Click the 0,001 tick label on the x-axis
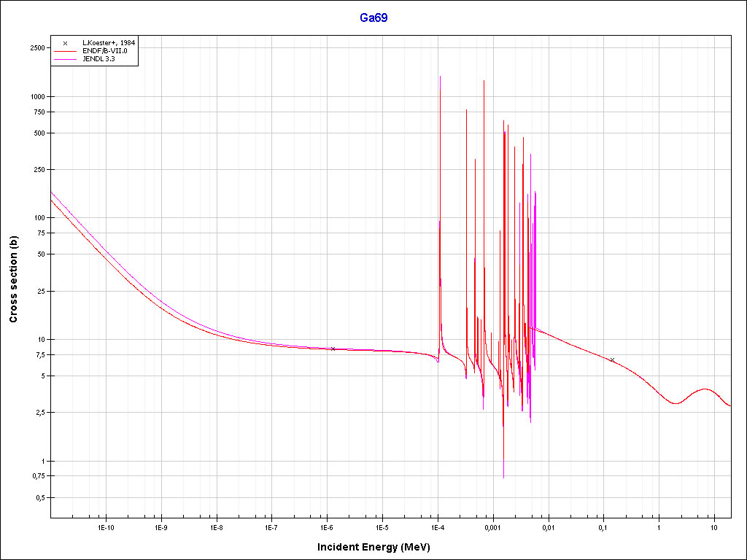 [x=492, y=527]
